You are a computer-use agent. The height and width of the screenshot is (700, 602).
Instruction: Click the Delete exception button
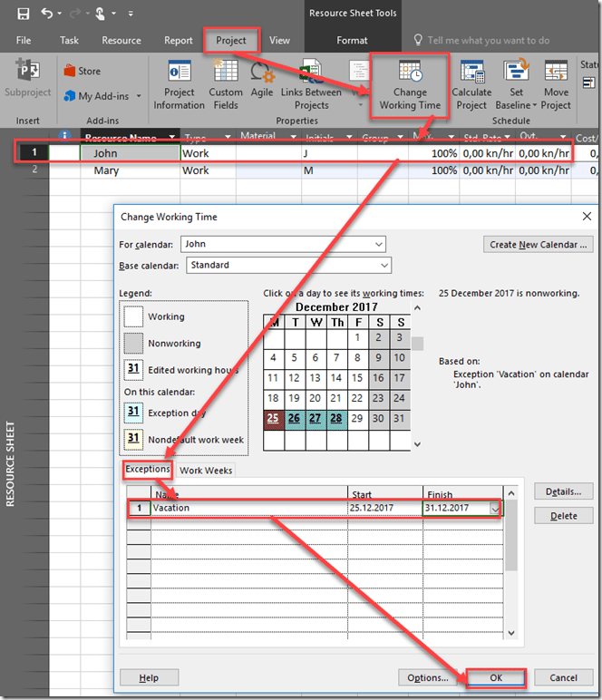(x=563, y=516)
